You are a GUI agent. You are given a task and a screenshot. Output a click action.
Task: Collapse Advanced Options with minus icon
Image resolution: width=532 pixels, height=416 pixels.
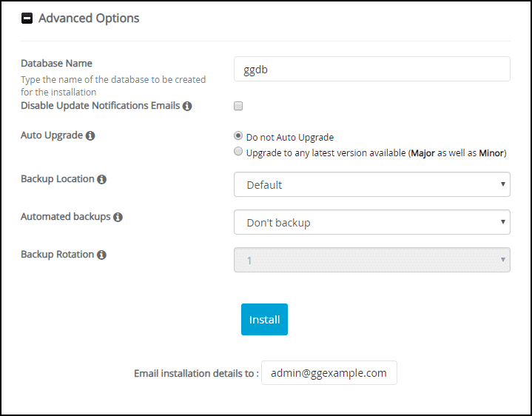click(27, 18)
